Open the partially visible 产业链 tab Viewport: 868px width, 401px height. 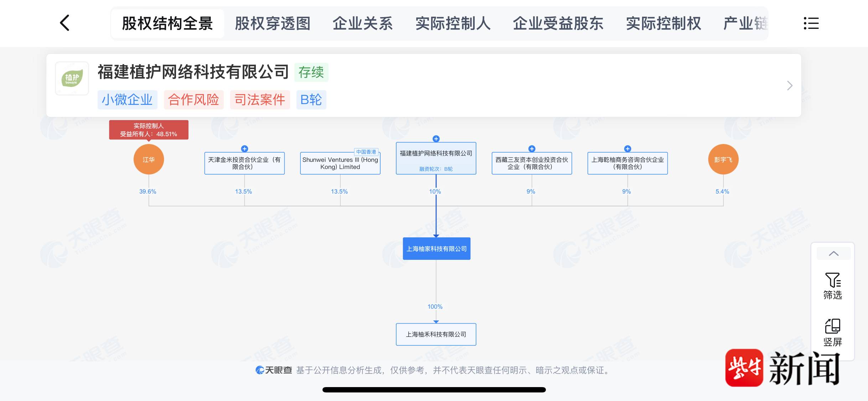[x=745, y=24]
